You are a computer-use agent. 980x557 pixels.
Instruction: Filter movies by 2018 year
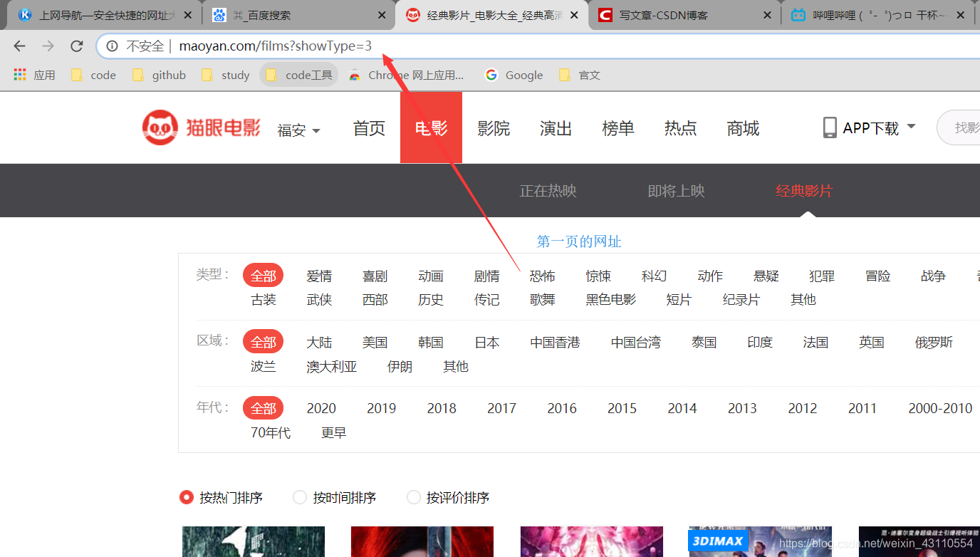[x=442, y=407]
